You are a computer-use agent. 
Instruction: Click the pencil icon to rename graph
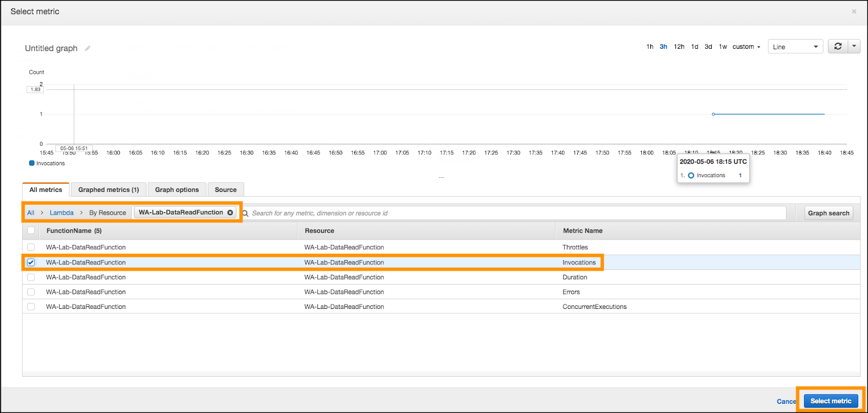[87, 48]
